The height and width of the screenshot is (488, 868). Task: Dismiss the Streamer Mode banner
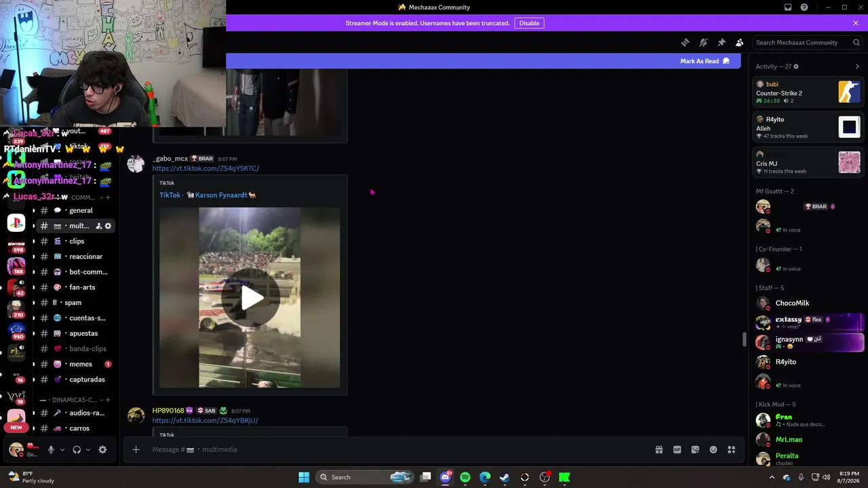[856, 23]
